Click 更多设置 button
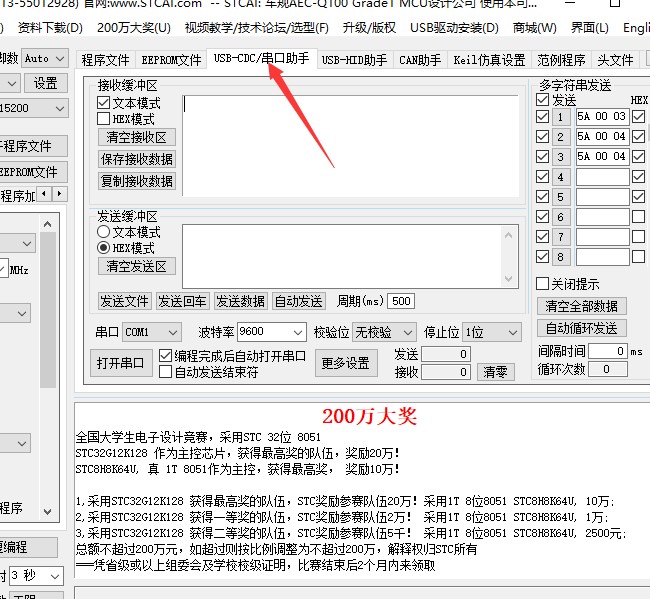 [x=346, y=363]
